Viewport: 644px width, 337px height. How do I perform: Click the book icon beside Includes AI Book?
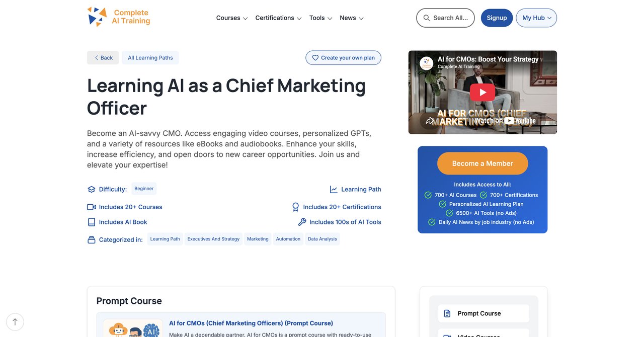(92, 222)
